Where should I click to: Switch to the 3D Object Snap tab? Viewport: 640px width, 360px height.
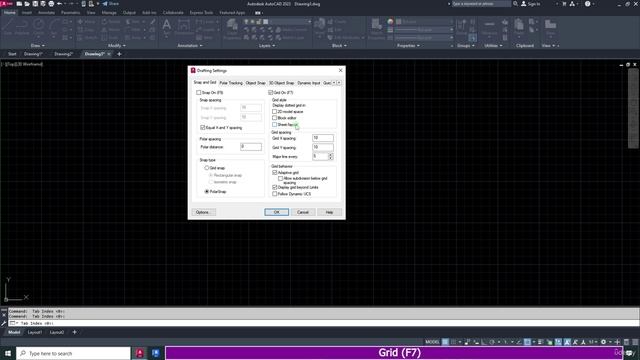(x=282, y=83)
